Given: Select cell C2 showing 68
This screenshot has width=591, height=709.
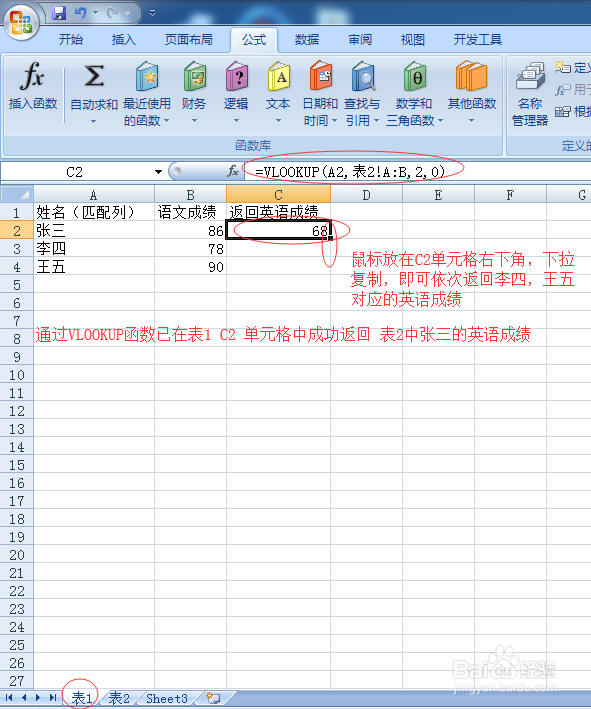Looking at the screenshot, I should pyautogui.click(x=279, y=231).
